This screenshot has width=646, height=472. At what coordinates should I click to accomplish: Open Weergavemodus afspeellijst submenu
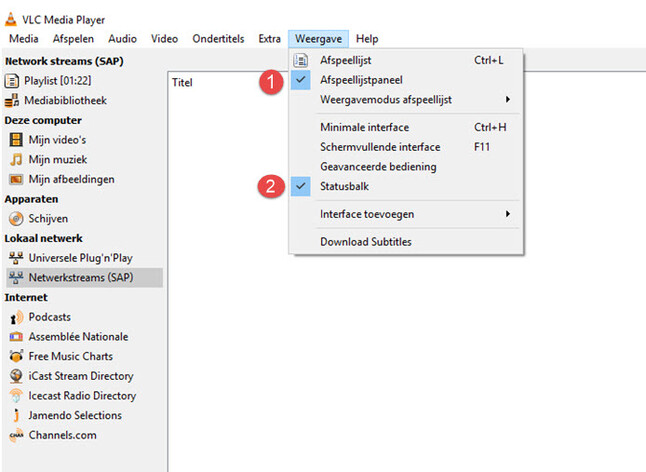pyautogui.click(x=406, y=100)
